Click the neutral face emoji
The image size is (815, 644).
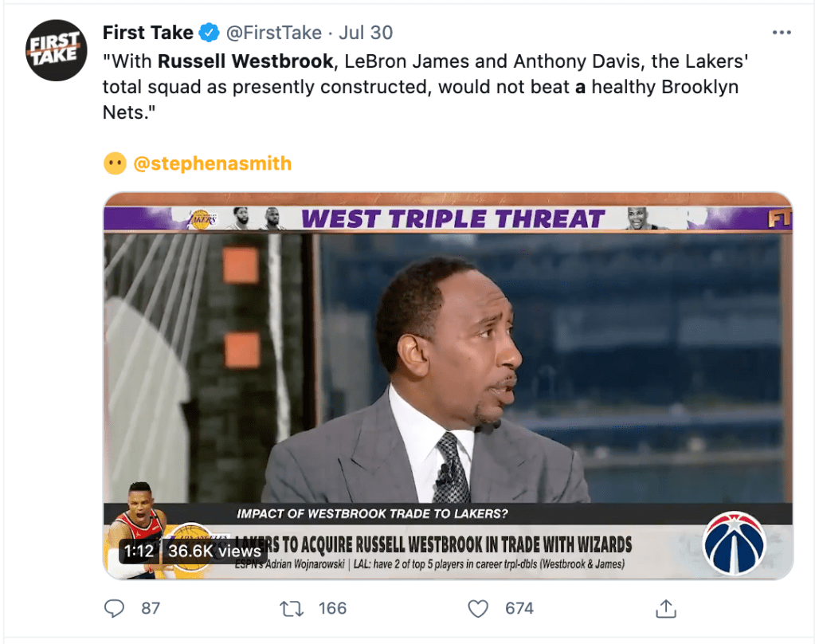pos(115,163)
